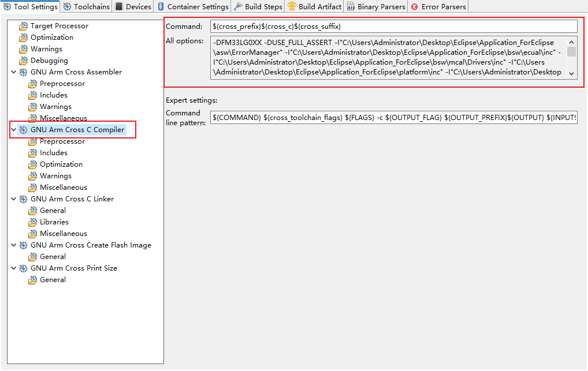The width and height of the screenshot is (588, 371).
Task: Switch to the Toolchains tab
Action: (x=87, y=7)
